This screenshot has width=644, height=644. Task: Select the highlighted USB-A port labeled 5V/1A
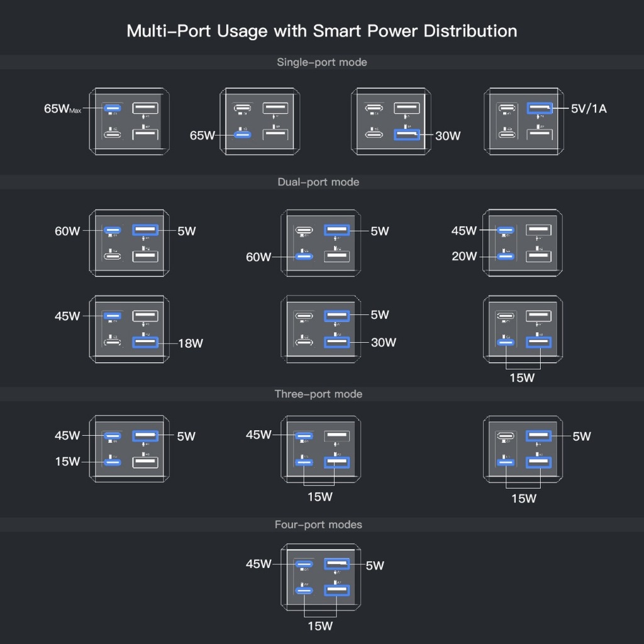tap(540, 109)
